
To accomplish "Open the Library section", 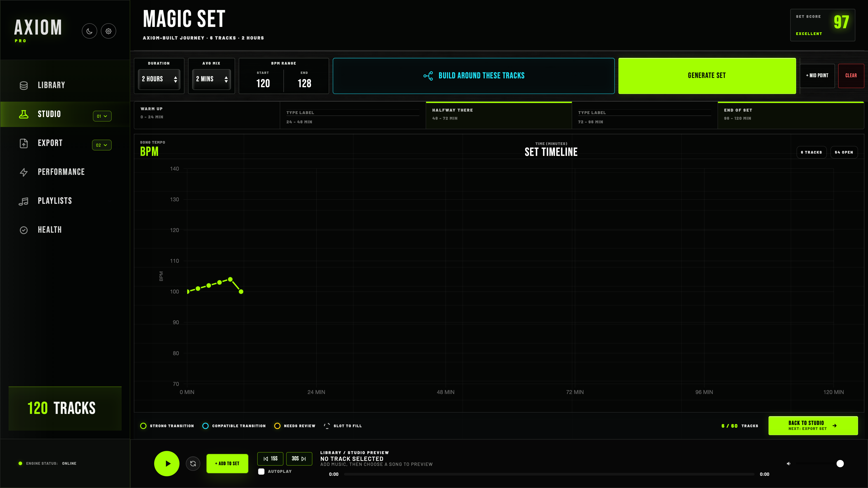I will click(65, 85).
